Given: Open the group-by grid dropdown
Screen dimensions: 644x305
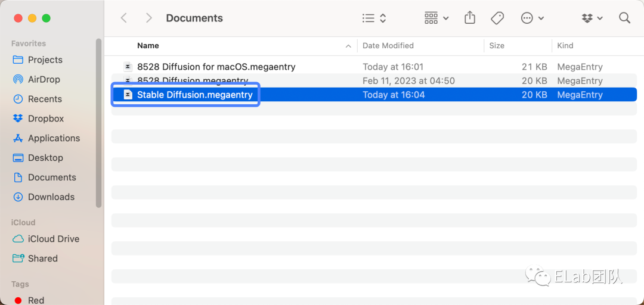Looking at the screenshot, I should click(436, 18).
